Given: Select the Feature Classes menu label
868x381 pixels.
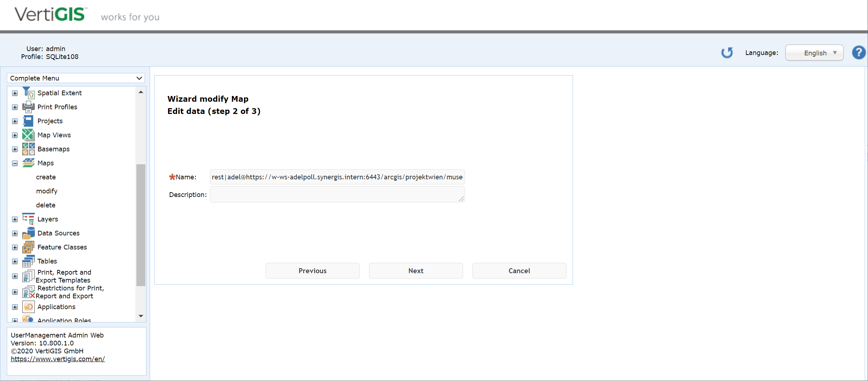Looking at the screenshot, I should coord(62,247).
